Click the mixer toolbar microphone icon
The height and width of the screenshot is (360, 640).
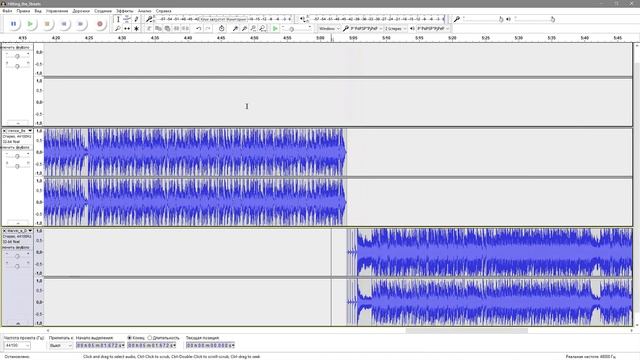(457, 19)
